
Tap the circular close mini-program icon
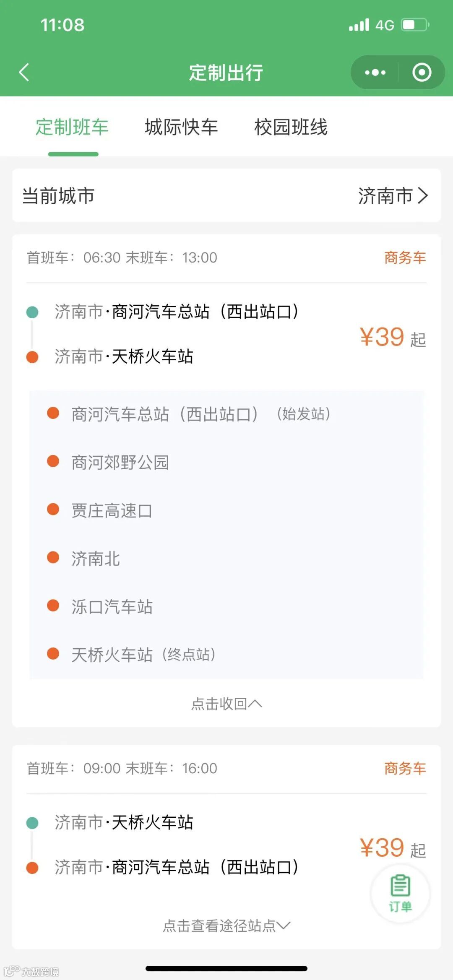(422, 73)
